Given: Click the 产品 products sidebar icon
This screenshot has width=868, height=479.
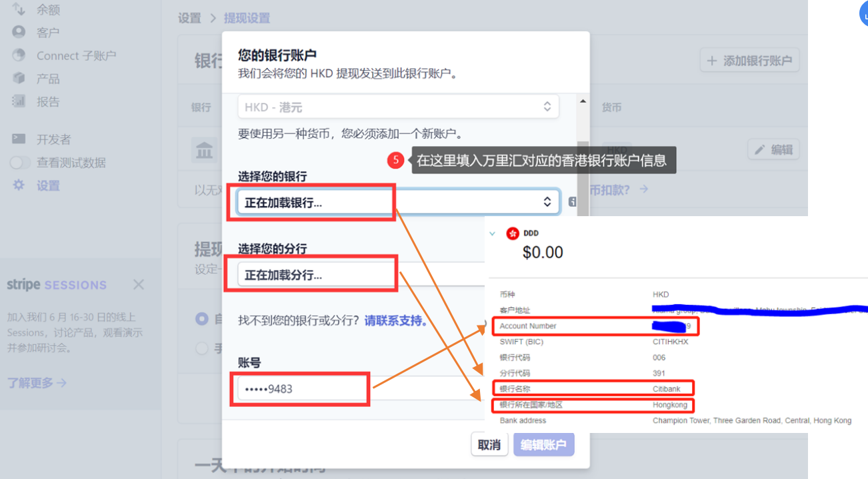Looking at the screenshot, I should coord(18,78).
